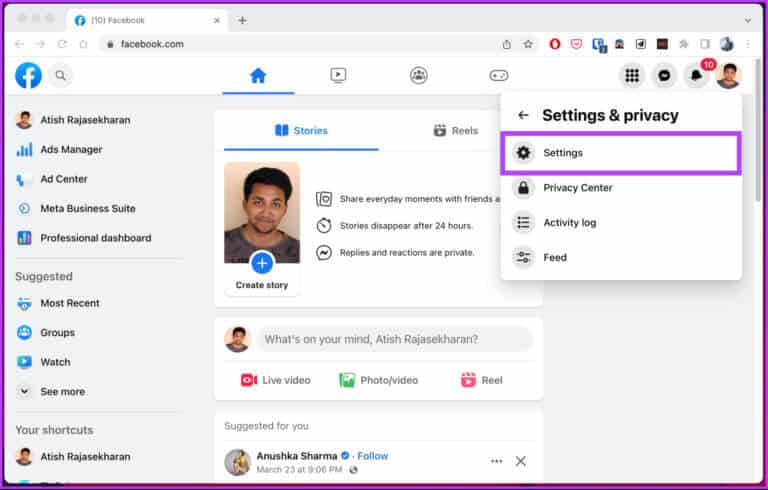Click the account profile picture top right
Viewport: 768px width, 490px height.
click(728, 75)
